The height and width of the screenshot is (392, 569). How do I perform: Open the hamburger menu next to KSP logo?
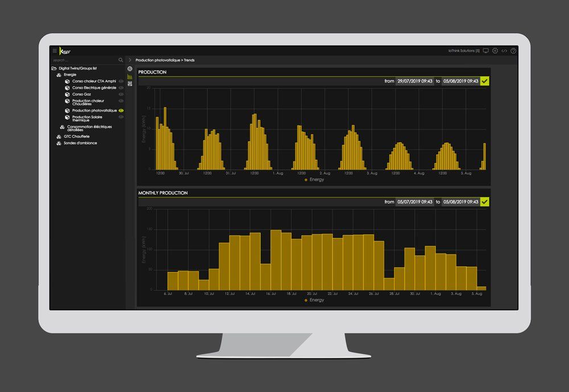coord(55,51)
